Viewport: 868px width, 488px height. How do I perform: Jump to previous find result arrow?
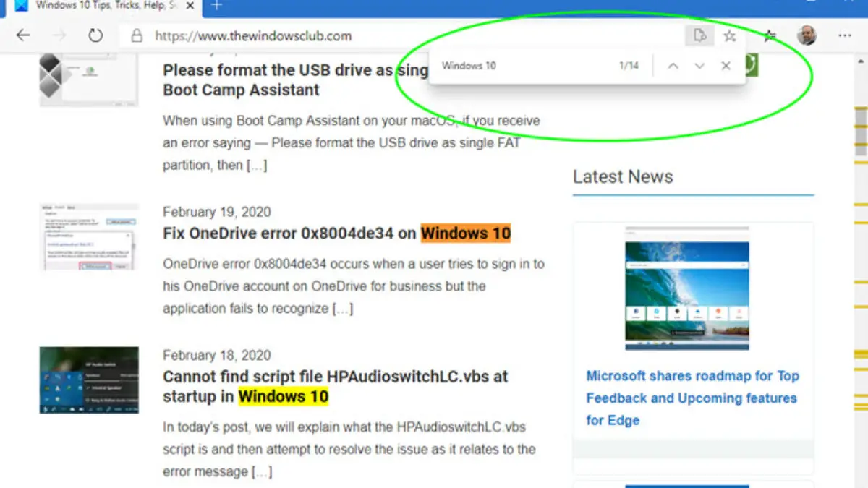coord(673,66)
